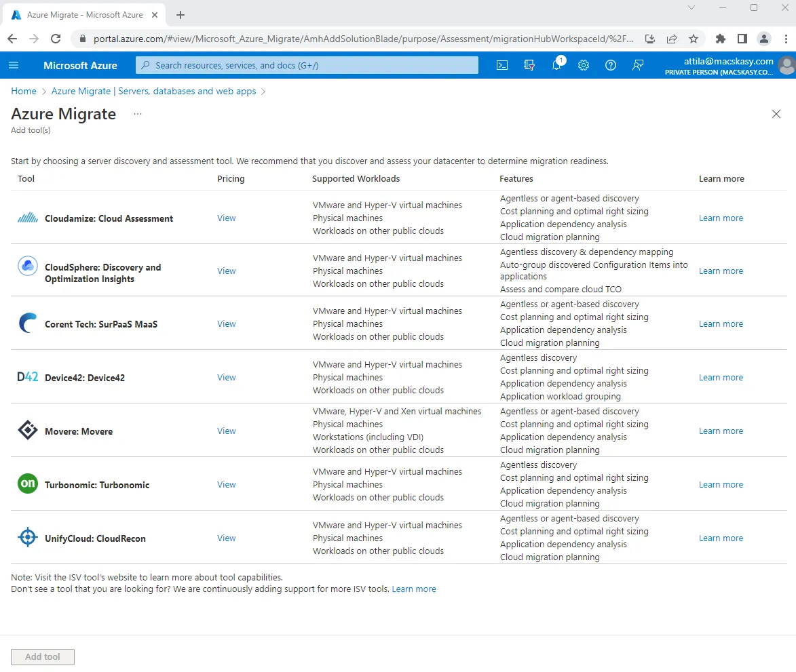Open the tab search chevron
Screen dimensions: 796x672
[691, 7]
